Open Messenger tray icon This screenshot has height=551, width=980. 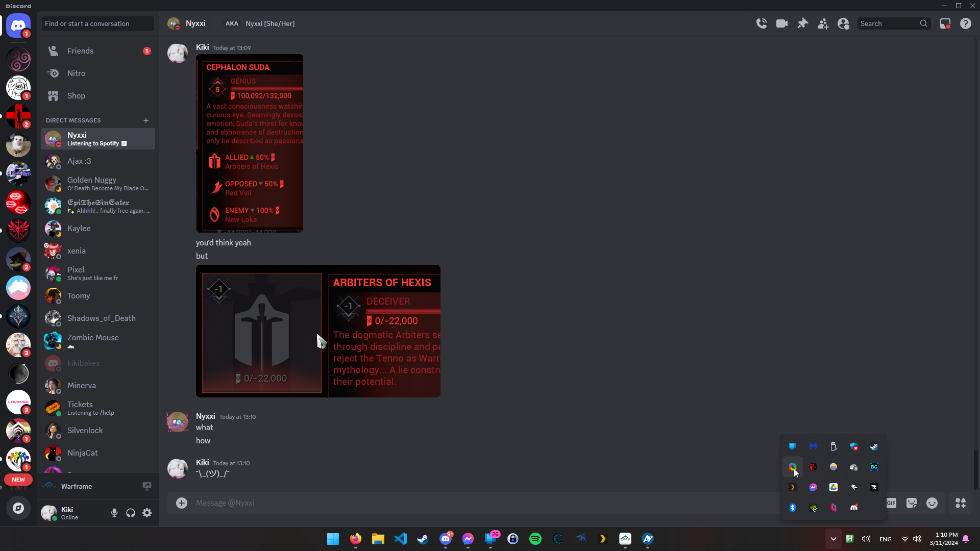[x=813, y=487]
